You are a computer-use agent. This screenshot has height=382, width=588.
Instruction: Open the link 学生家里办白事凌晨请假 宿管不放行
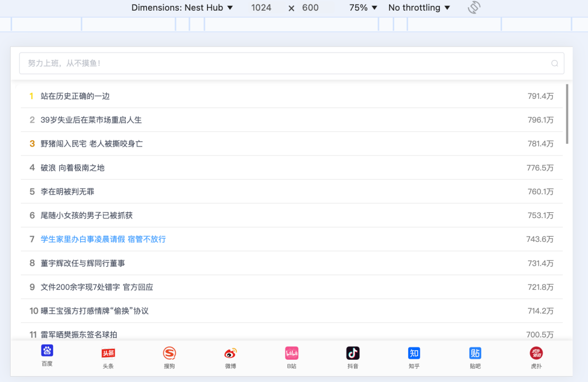click(x=103, y=239)
